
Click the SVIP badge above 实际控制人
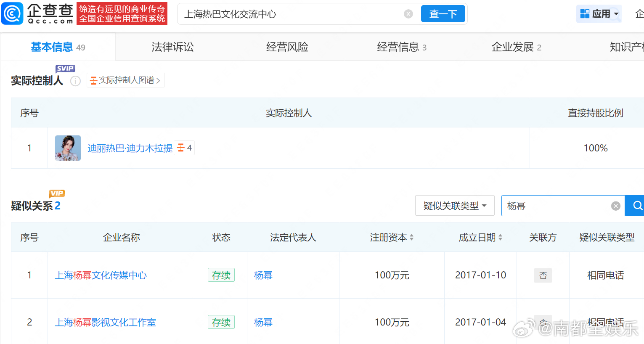click(65, 69)
